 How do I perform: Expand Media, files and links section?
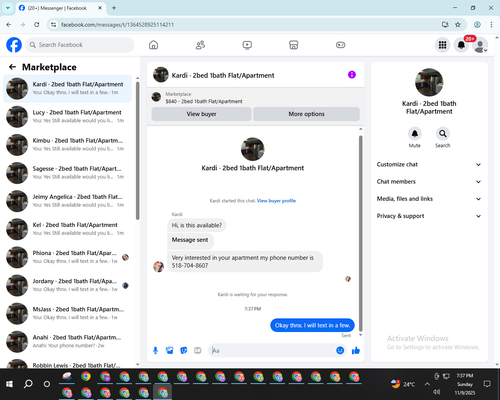(429, 199)
